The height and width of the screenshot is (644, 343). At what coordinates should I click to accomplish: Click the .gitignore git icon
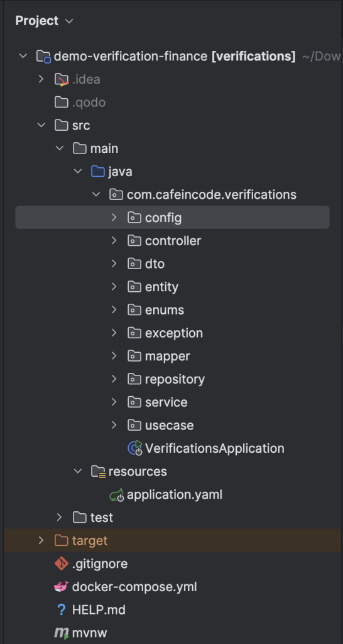click(62, 563)
